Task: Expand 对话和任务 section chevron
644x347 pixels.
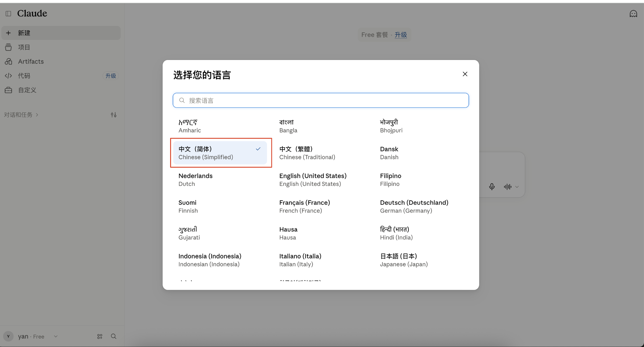Action: click(37, 115)
